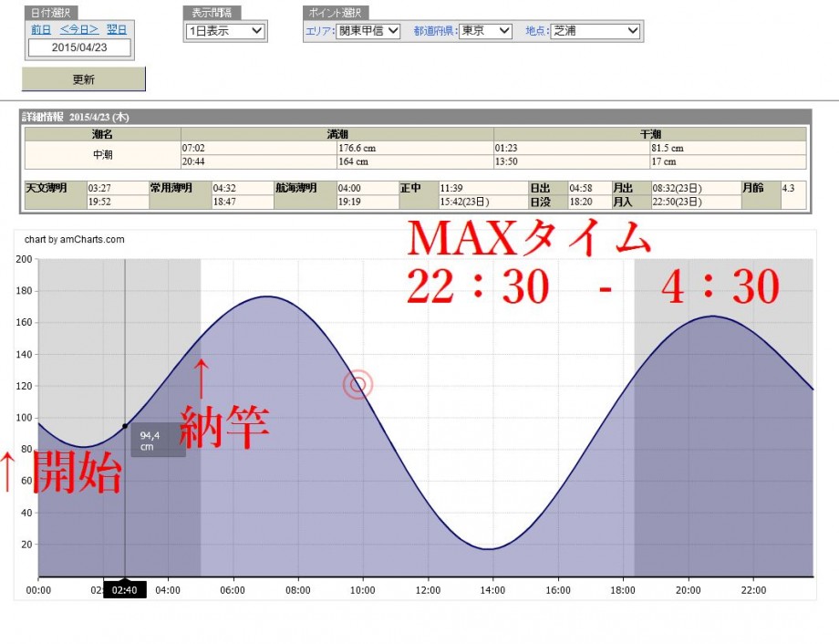Select the 干潮 column header
The image size is (839, 644).
point(650,134)
